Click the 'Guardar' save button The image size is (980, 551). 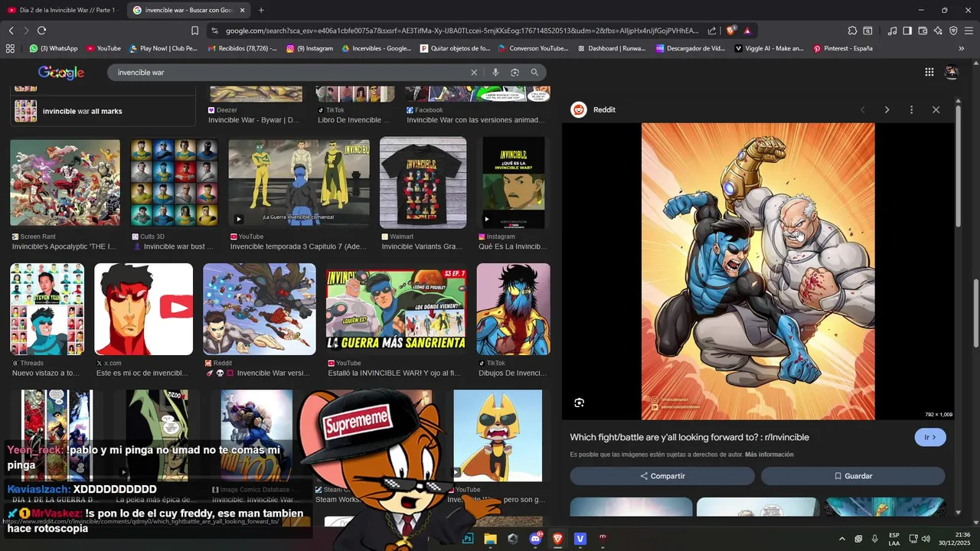tap(853, 476)
